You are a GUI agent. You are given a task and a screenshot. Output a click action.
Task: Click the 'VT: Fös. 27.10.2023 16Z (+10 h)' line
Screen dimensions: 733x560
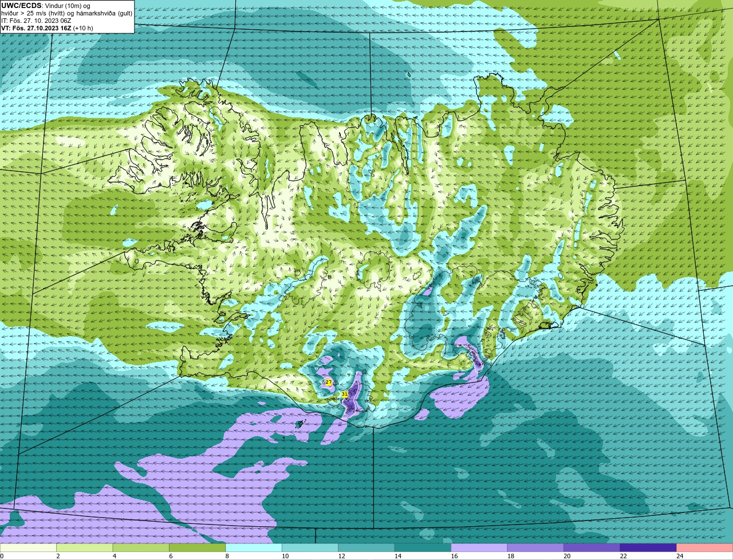point(47,28)
